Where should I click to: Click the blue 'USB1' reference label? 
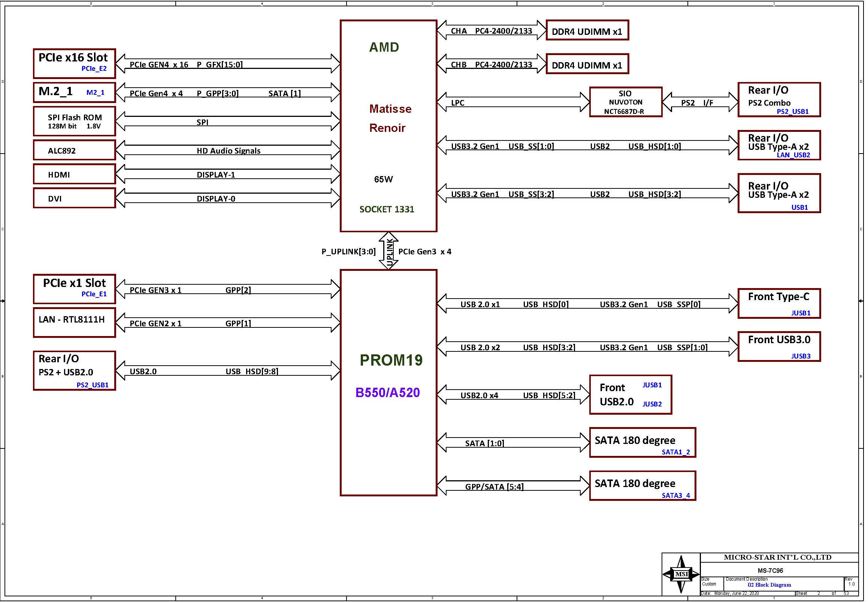coord(799,208)
